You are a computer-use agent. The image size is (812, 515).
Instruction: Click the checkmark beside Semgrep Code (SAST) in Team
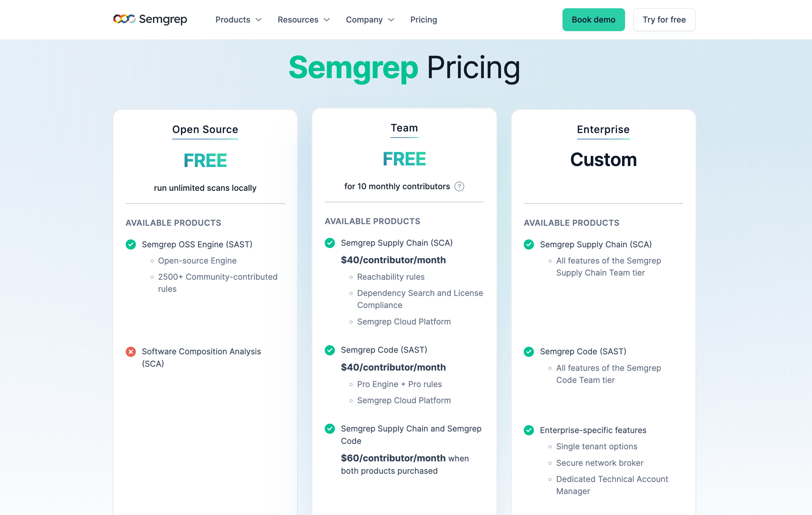pos(329,351)
